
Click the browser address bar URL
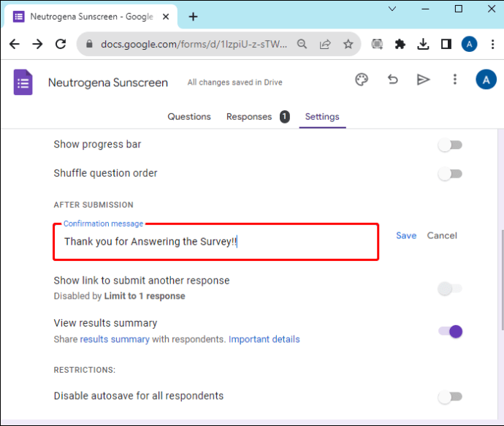click(194, 44)
